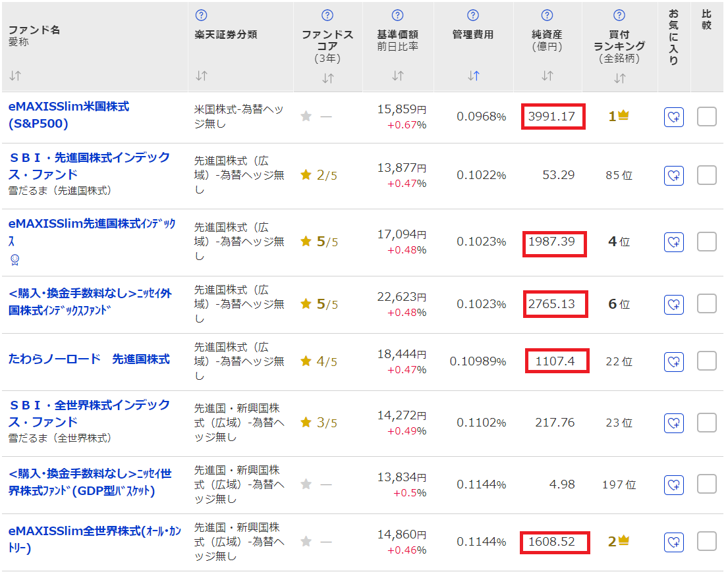The width and height of the screenshot is (728, 574).
Task: Sort by 買付ランキング using sort arrows
Action: (x=619, y=78)
